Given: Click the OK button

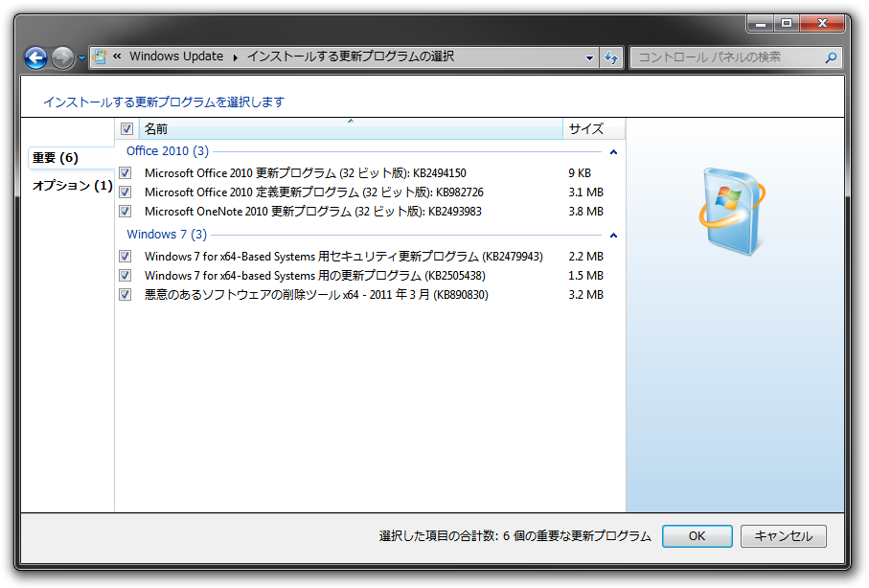Looking at the screenshot, I should 697,536.
